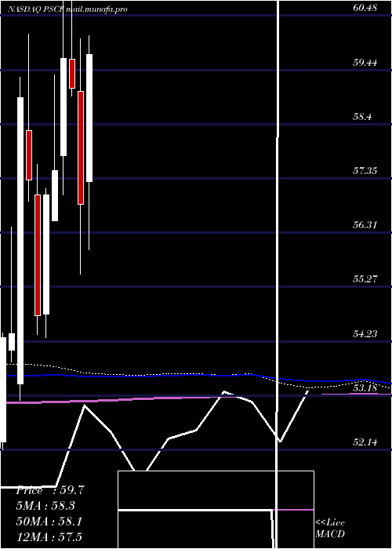The height and width of the screenshot is (549, 392).
Task: Click the 57.35 price axis label
Action: click(x=365, y=171)
